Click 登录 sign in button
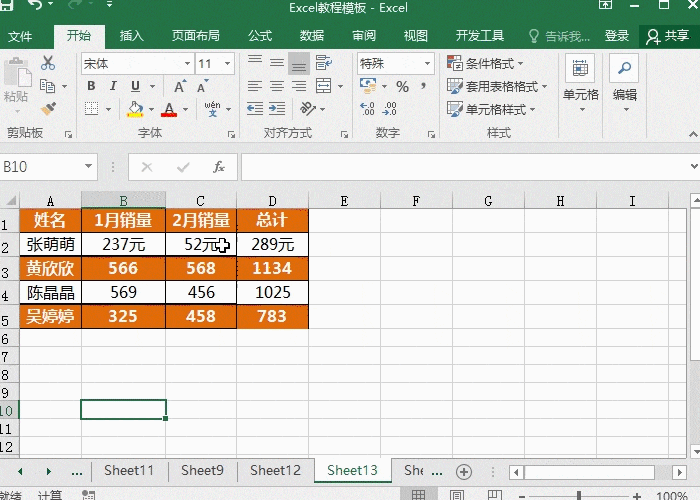 point(617,36)
